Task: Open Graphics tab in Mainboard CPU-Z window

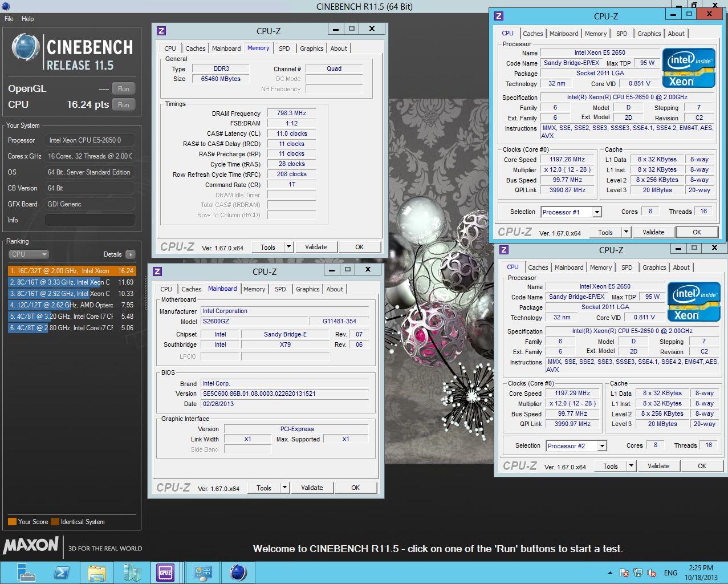Action: (x=308, y=289)
